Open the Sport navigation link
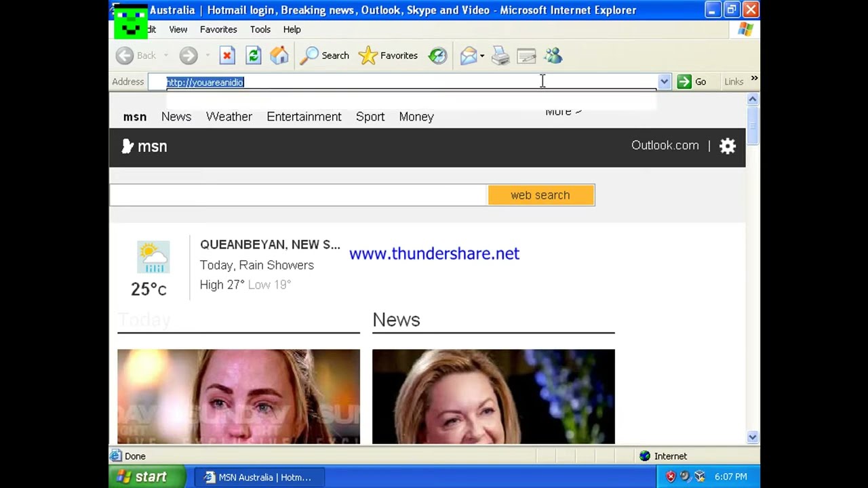The width and height of the screenshot is (868, 488). 370,117
